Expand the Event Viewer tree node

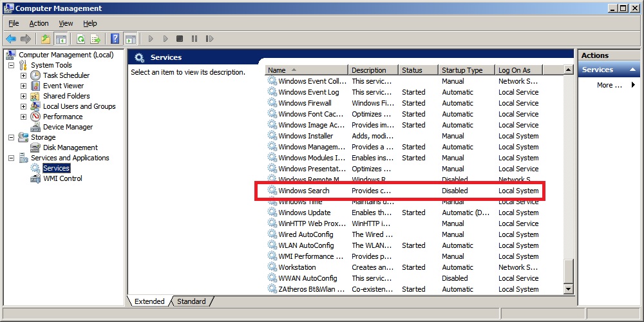[x=24, y=86]
